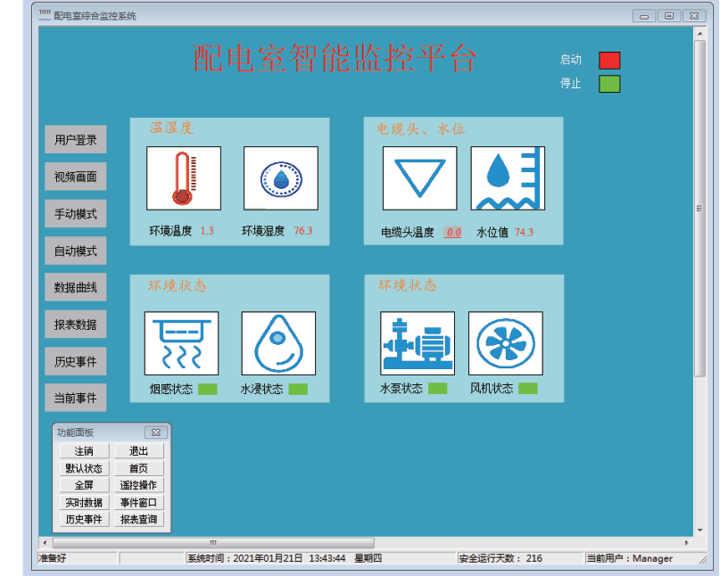Toggle the green 水泵状态 status indicator
728x576 pixels.
coord(437,389)
